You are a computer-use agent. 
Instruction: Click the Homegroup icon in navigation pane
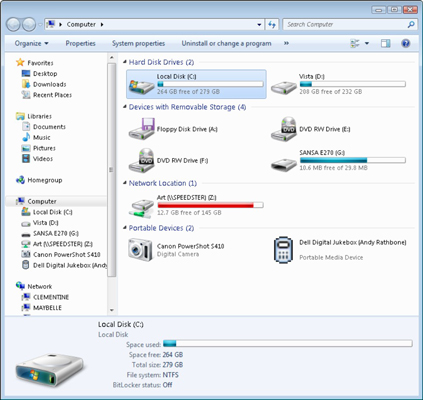20,180
